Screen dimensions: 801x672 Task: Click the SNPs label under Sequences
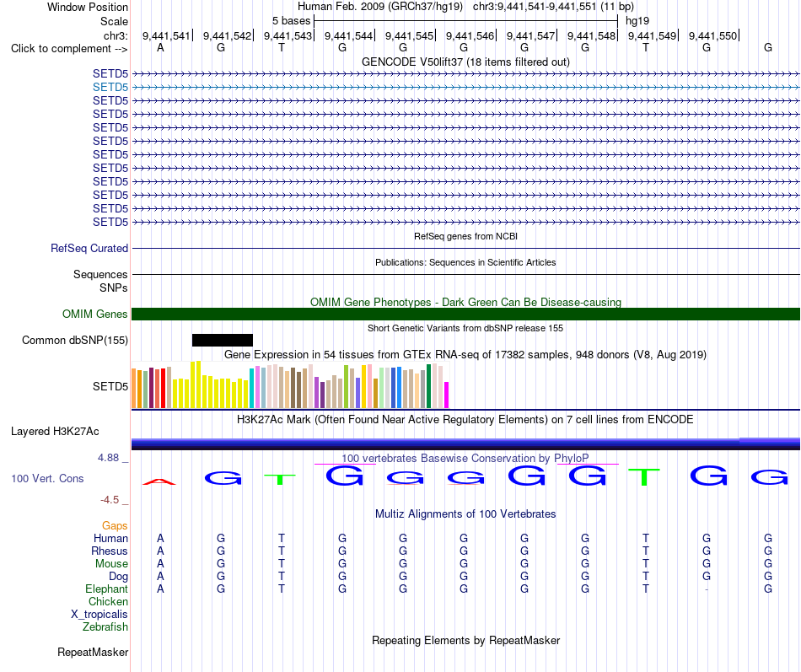(x=114, y=288)
